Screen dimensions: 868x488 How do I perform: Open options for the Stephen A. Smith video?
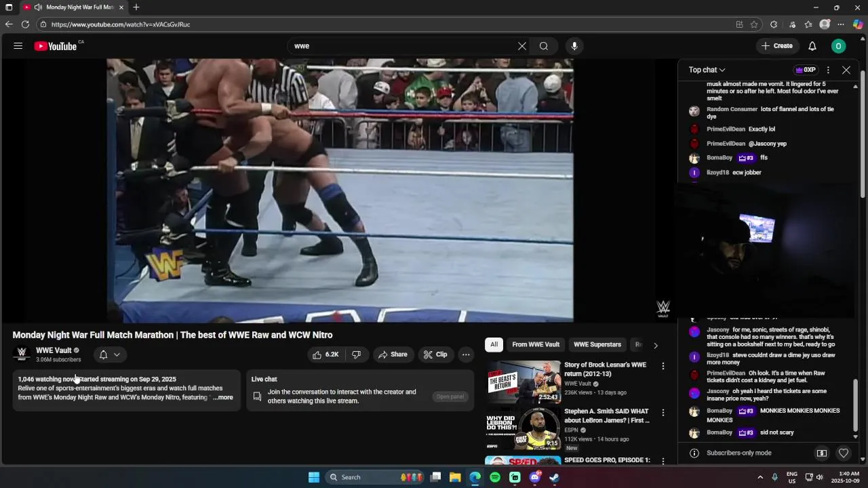[663, 413]
